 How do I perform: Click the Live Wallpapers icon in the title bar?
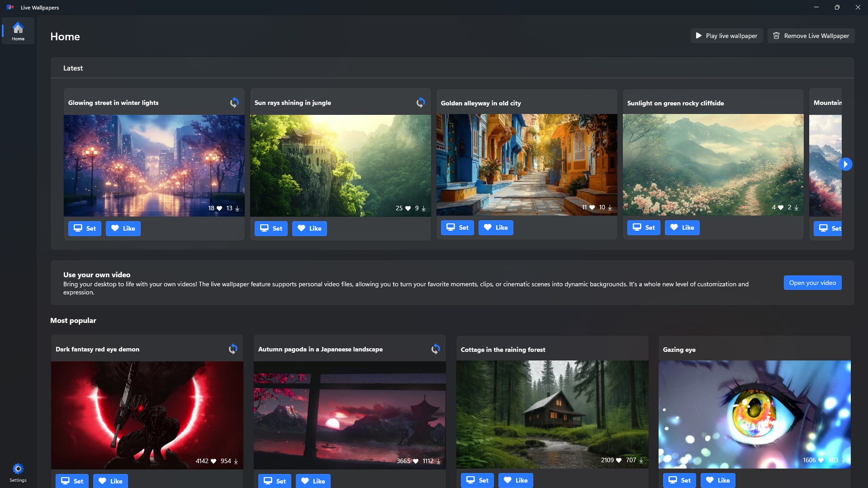[9, 7]
